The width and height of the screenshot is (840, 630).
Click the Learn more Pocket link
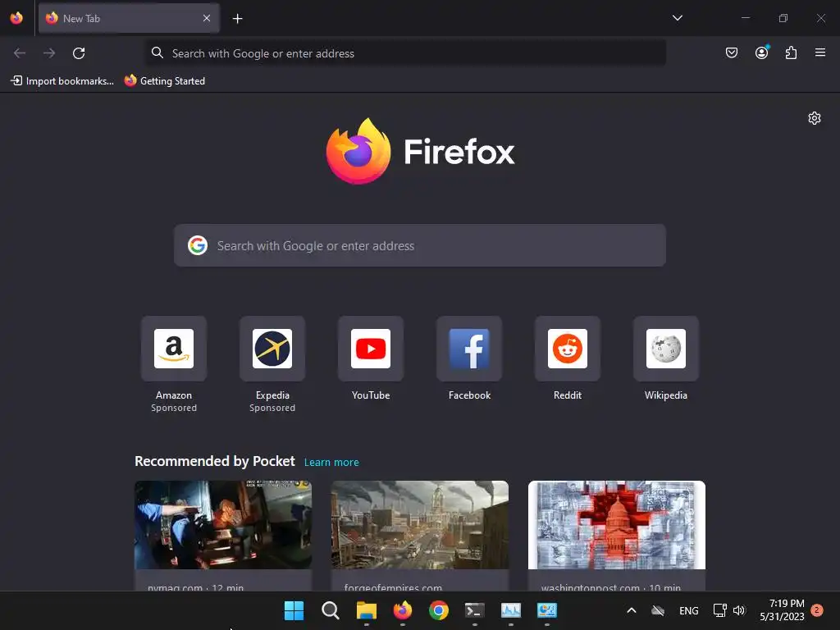[x=331, y=463]
